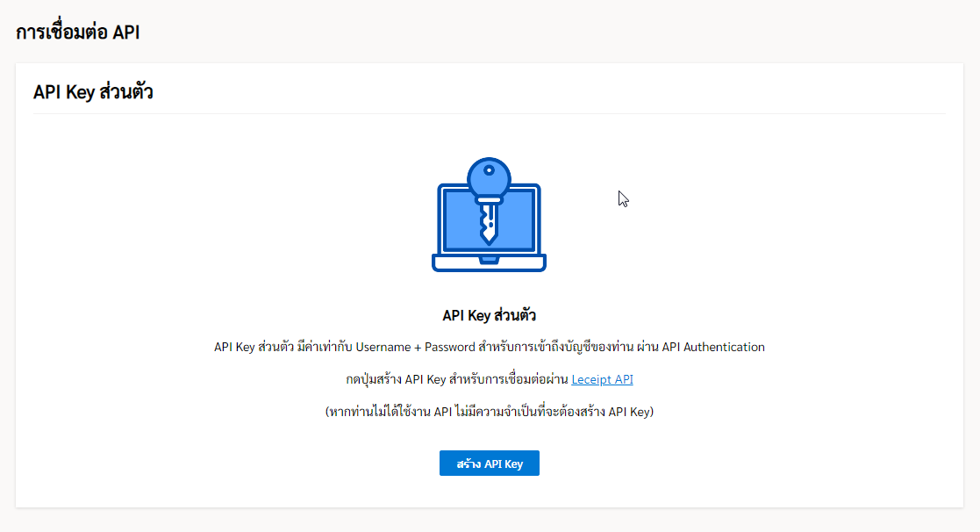Screen dimensions: 980x532
Task: Click the API Key ส่วนตัว bold caption text
Action: [x=489, y=314]
